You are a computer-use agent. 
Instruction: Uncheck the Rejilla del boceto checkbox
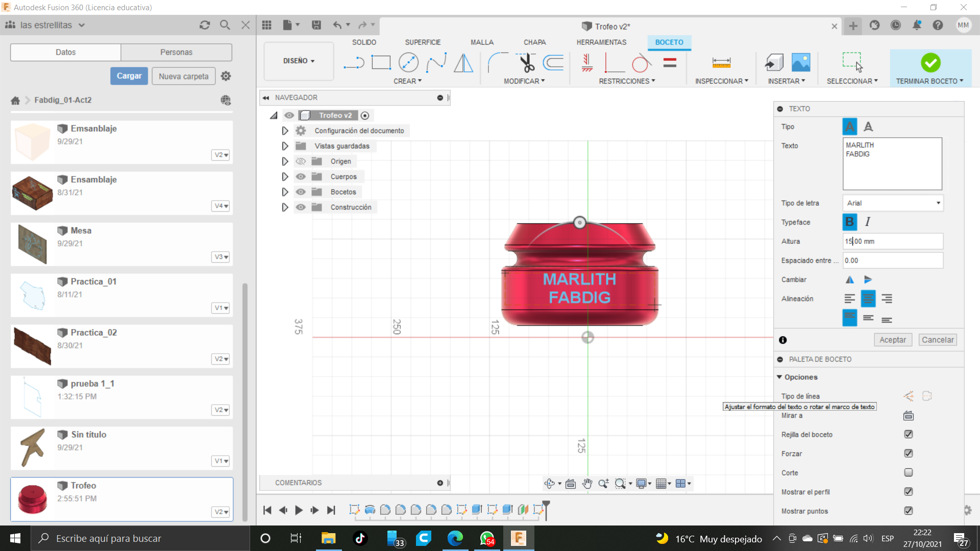[x=908, y=434]
